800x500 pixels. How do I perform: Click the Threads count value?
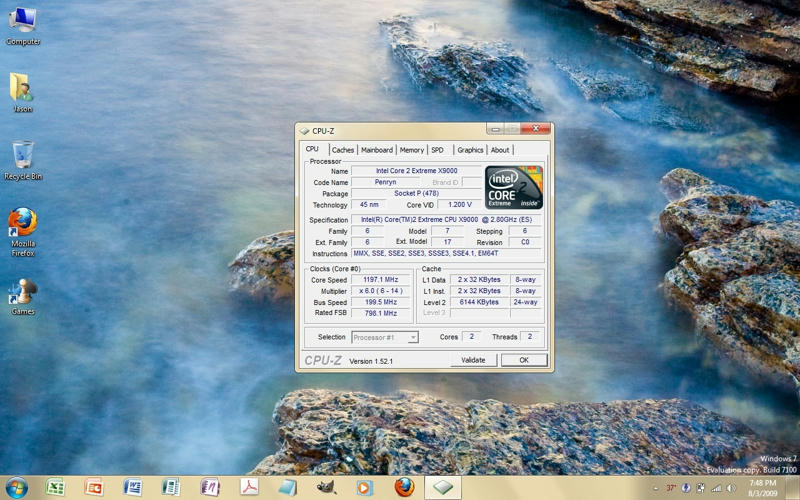(530, 337)
